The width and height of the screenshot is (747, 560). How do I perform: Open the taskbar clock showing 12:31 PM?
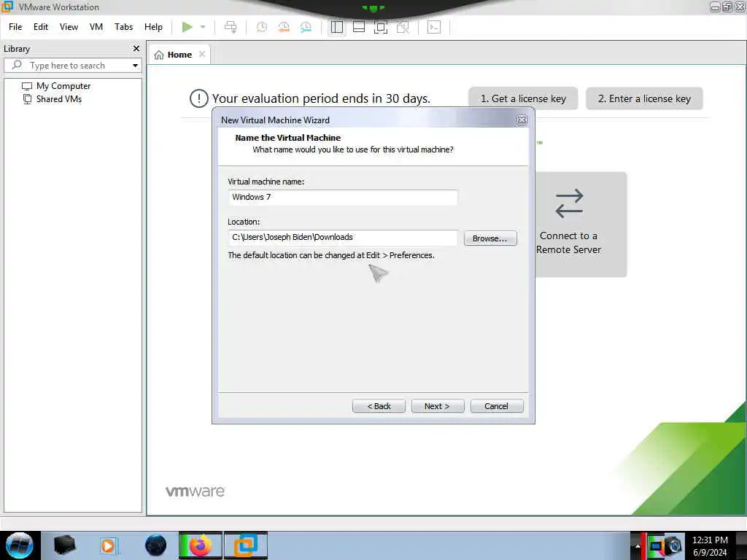(x=710, y=546)
